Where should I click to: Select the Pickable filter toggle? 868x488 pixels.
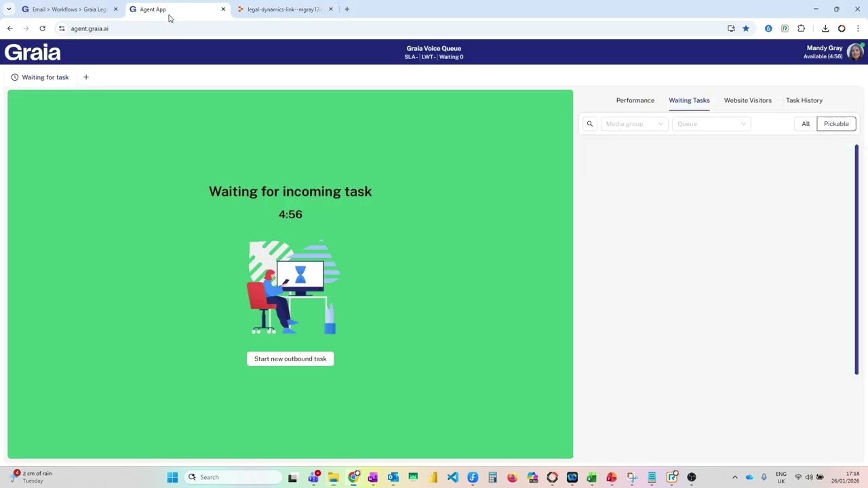(x=836, y=124)
